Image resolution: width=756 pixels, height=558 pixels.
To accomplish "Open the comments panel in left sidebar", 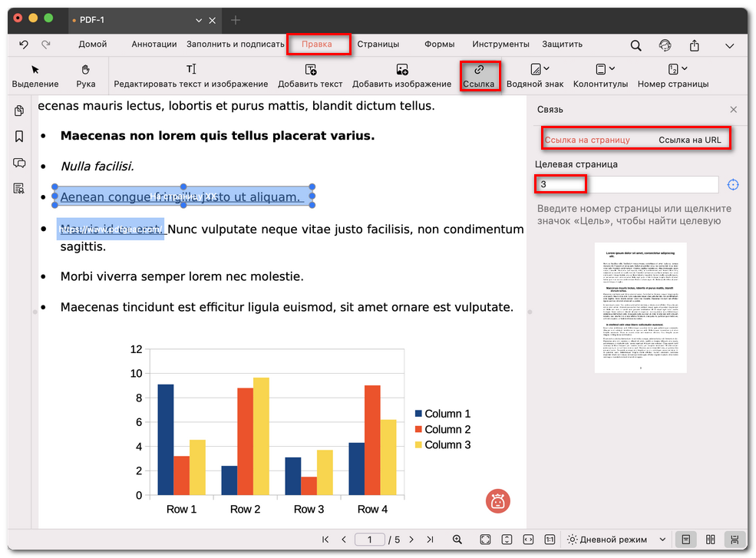I will coord(19,163).
